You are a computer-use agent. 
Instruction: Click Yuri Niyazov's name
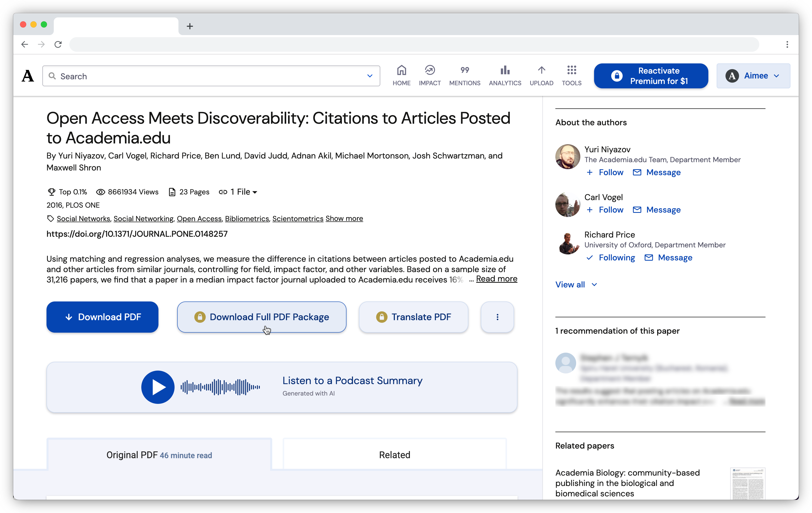point(607,149)
